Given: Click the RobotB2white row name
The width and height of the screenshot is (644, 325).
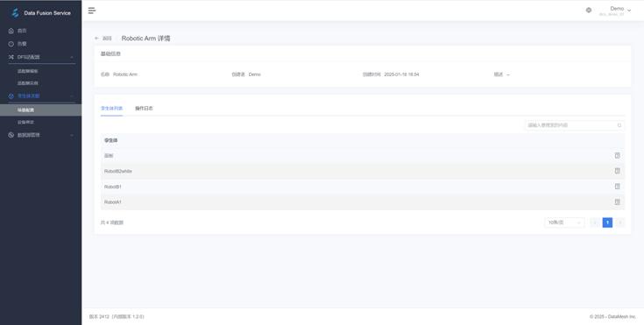Looking at the screenshot, I should coord(118,171).
